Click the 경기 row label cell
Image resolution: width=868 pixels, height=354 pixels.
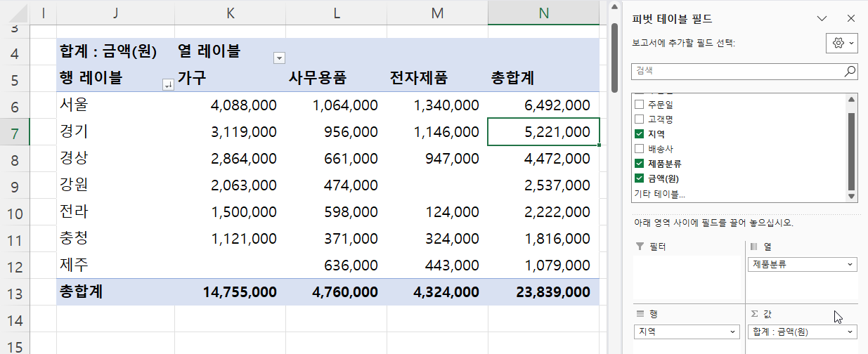[x=116, y=132]
